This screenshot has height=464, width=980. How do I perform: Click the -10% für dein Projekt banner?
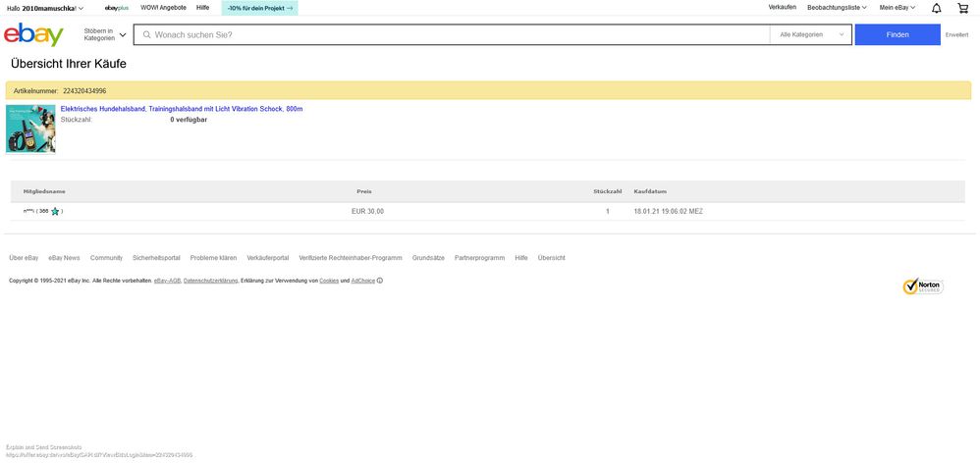[x=260, y=8]
